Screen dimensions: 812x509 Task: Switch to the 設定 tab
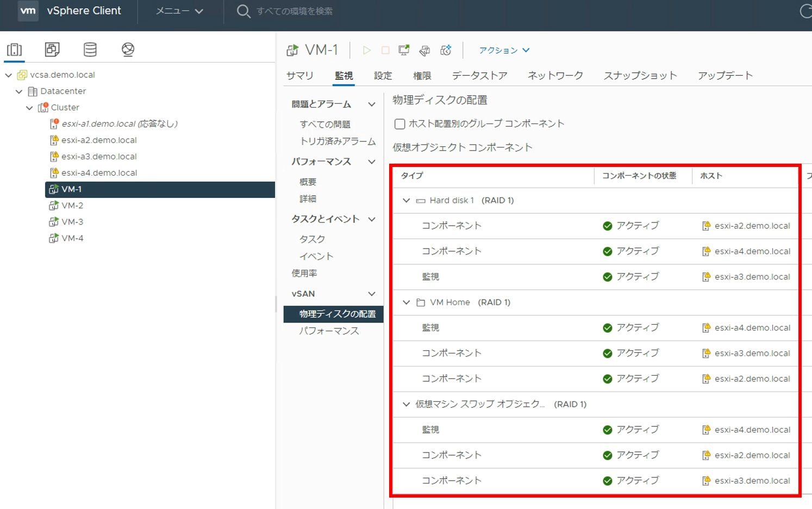pyautogui.click(x=383, y=76)
